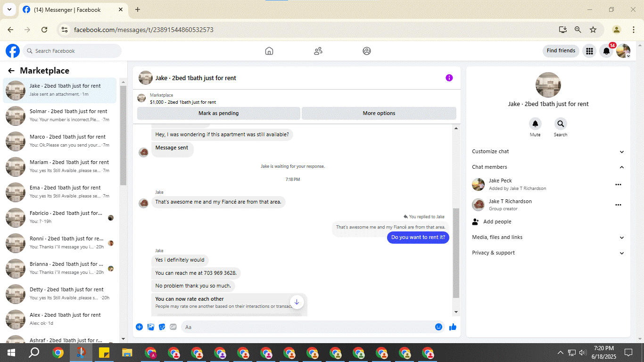Search in conversation magnifier icon
Image resolution: width=644 pixels, height=362 pixels.
coord(561,124)
